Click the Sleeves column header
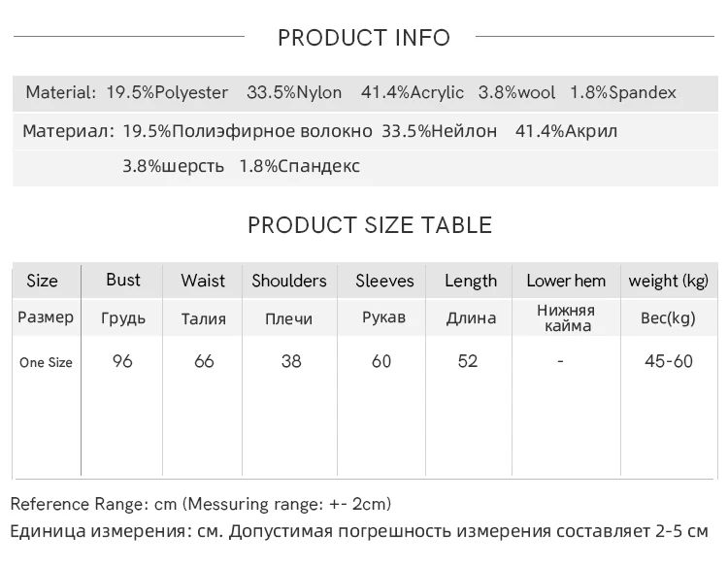The height and width of the screenshot is (567, 728). (384, 281)
